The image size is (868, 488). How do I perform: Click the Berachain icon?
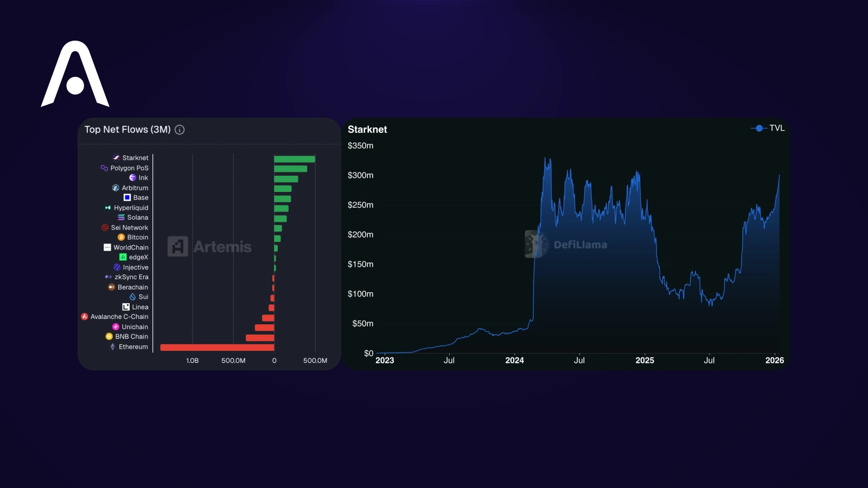coord(111,287)
